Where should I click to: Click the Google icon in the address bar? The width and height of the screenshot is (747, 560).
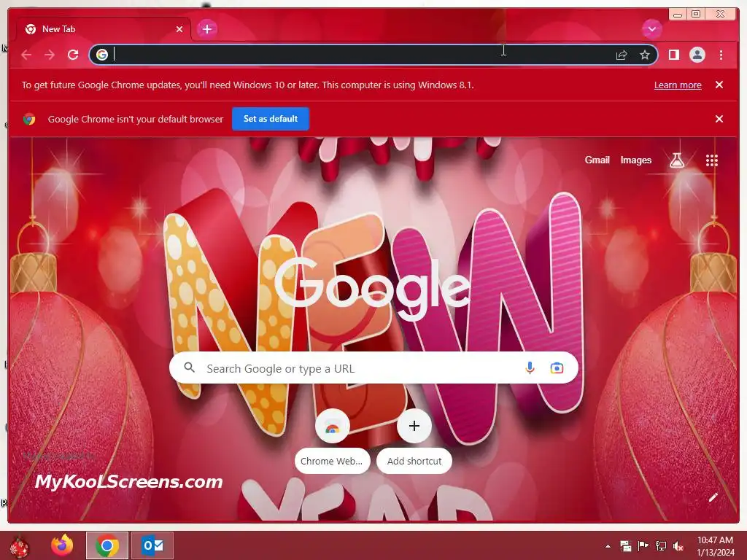[101, 55]
